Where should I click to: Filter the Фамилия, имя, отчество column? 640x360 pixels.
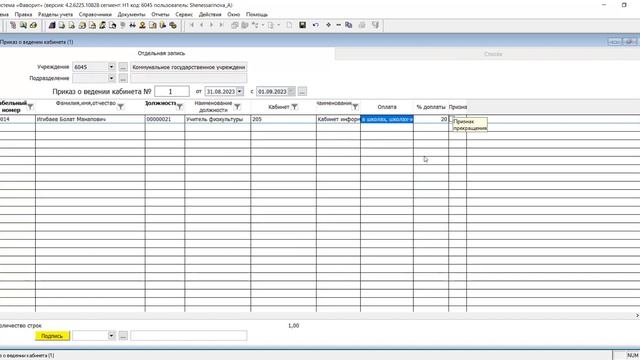click(120, 107)
